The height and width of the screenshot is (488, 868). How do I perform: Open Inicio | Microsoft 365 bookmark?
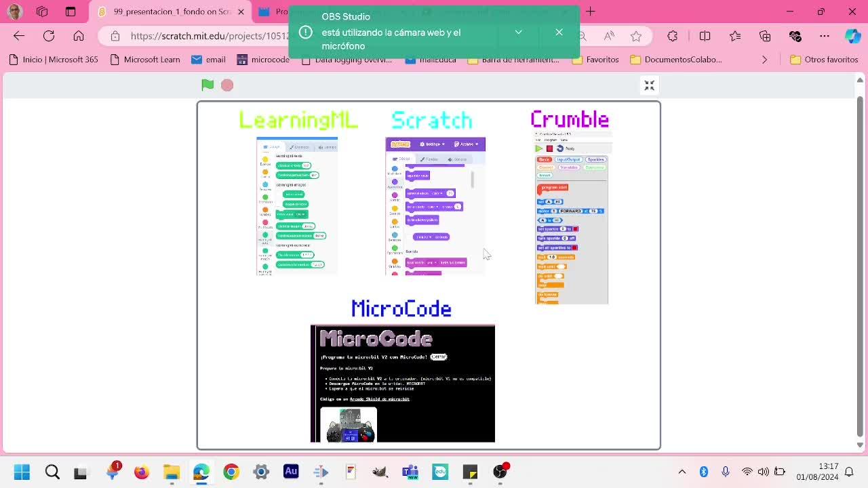point(54,60)
